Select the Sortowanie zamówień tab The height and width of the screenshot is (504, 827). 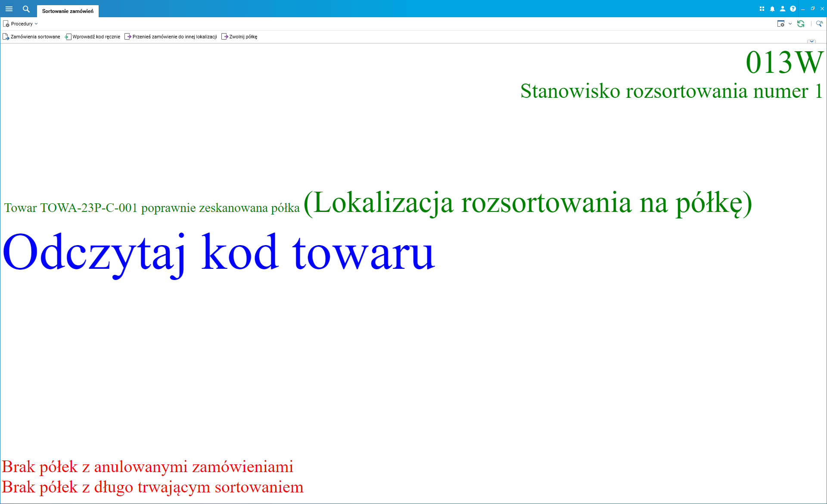pos(68,11)
